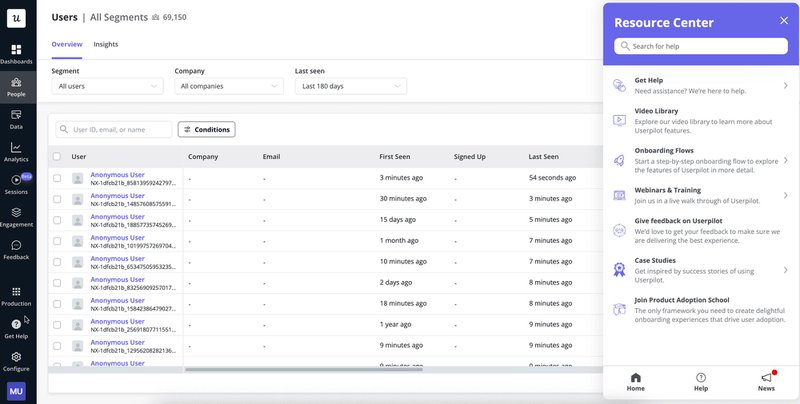This screenshot has width=800, height=404.
Task: Switch to the Insights tab
Action: click(106, 44)
